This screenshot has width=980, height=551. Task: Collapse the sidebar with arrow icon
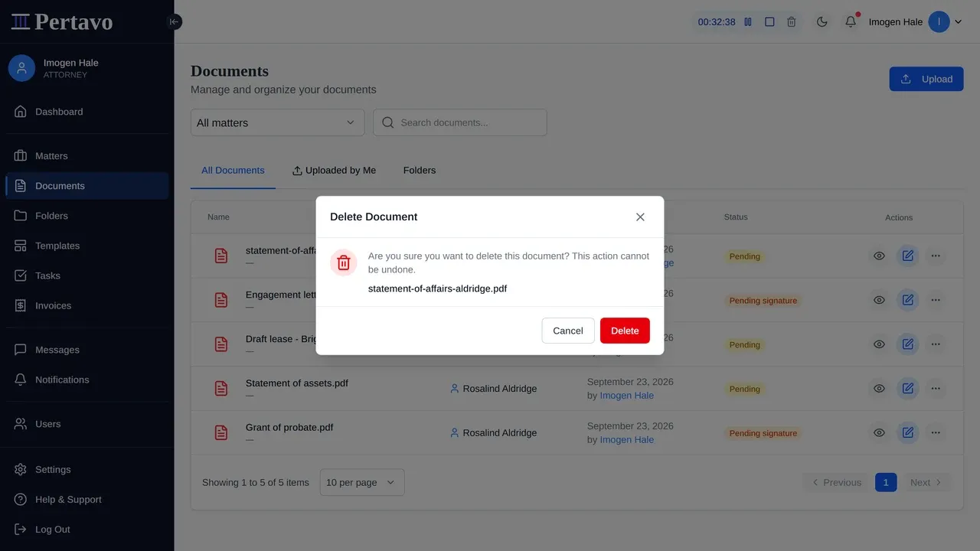pyautogui.click(x=174, y=22)
